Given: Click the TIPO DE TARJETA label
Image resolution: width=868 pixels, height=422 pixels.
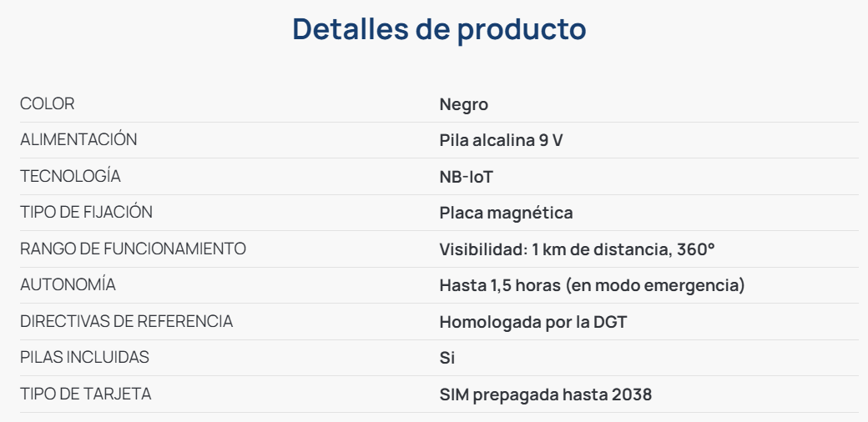Looking at the screenshot, I should click(x=85, y=394).
